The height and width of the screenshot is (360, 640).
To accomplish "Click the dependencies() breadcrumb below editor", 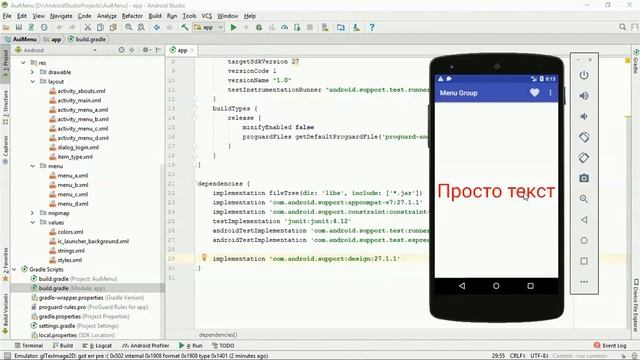I will coord(218,334).
